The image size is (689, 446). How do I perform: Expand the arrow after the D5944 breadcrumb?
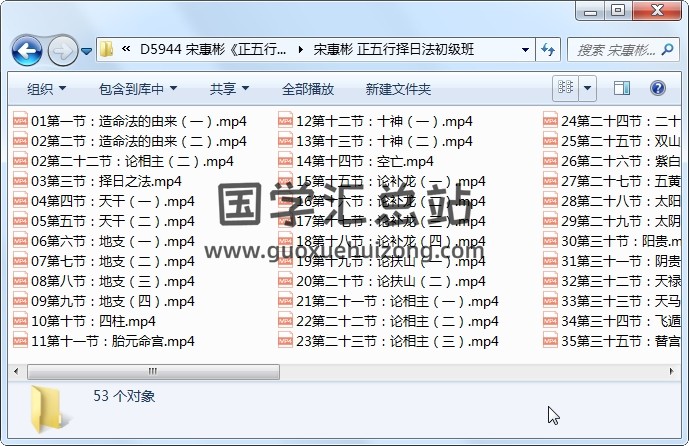tap(301, 49)
